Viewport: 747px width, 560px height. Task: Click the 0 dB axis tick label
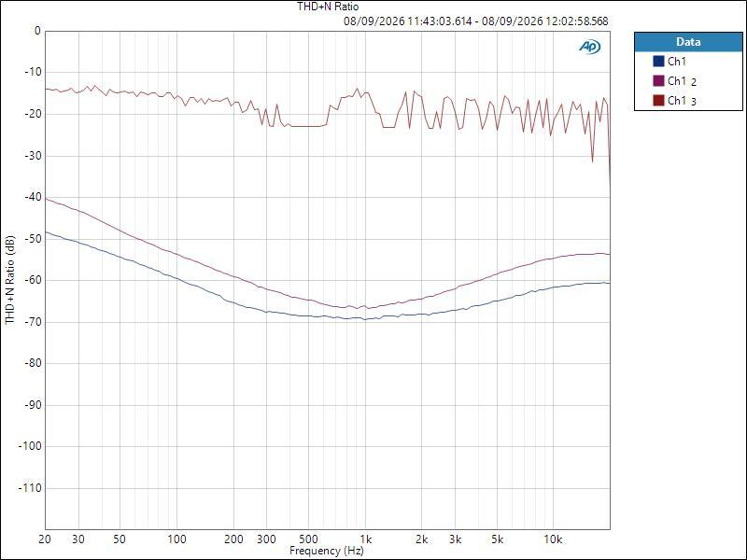[38, 31]
